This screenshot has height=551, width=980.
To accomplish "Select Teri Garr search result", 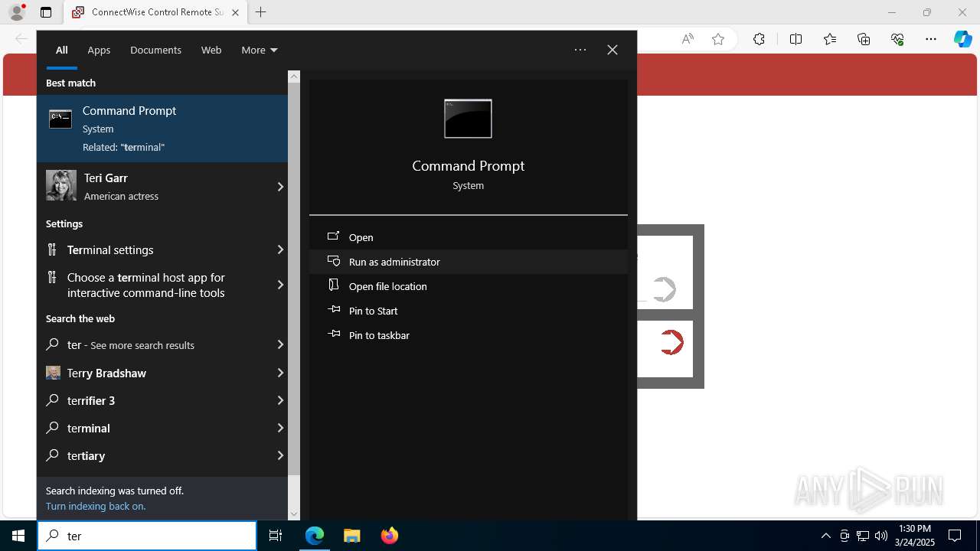I will point(162,187).
